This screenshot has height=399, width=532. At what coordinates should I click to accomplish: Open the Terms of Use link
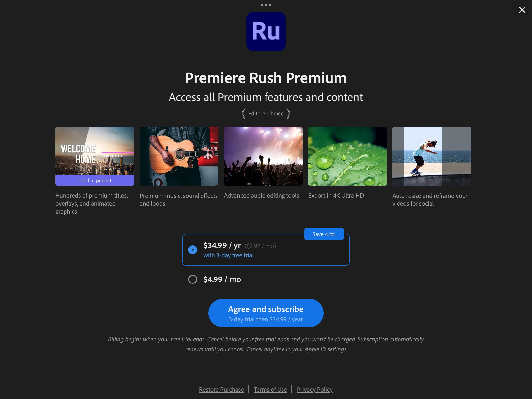[270, 389]
